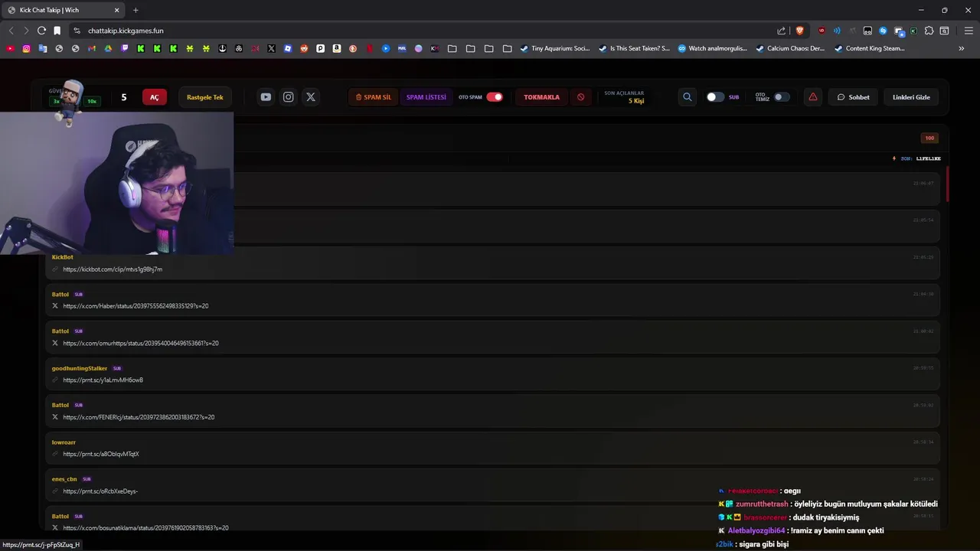
Task: Select the 3x option
Action: [x=56, y=101]
